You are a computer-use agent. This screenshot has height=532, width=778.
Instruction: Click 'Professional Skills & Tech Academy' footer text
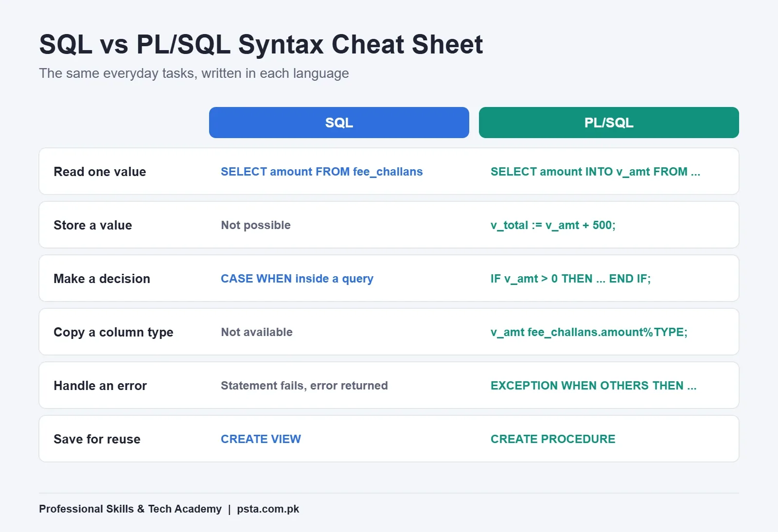click(x=130, y=509)
